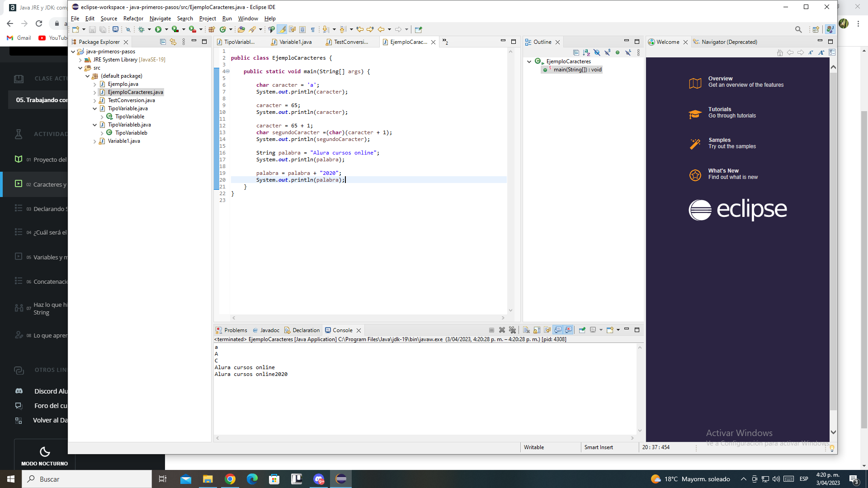Viewport: 868px width, 488px height.
Task: Click Collapse All icon in Outline
Action: pos(576,52)
